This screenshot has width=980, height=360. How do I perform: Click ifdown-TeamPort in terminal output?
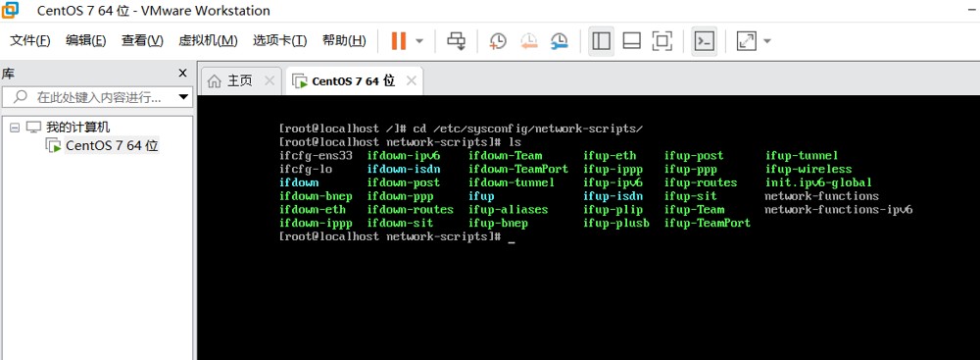click(x=518, y=169)
